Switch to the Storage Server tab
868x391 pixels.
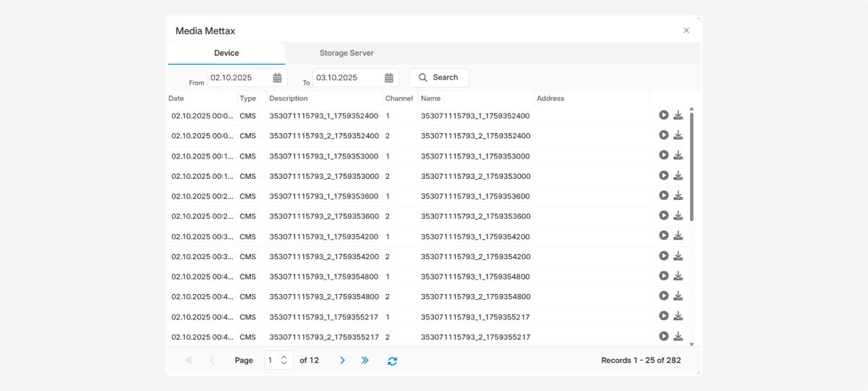click(346, 54)
